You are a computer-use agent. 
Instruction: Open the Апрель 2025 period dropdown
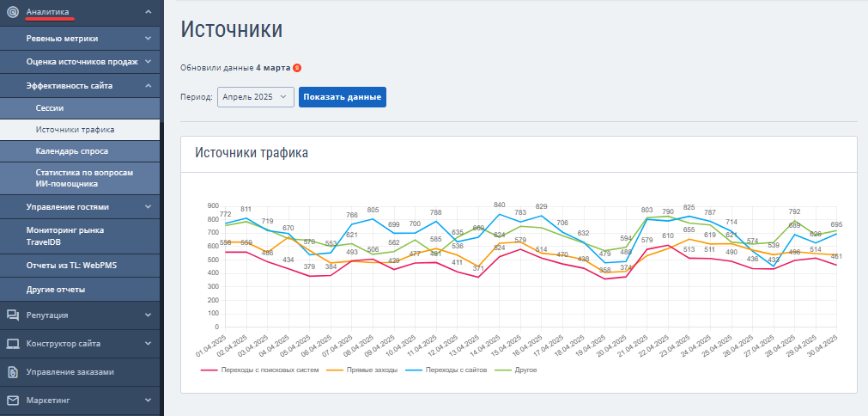(256, 97)
